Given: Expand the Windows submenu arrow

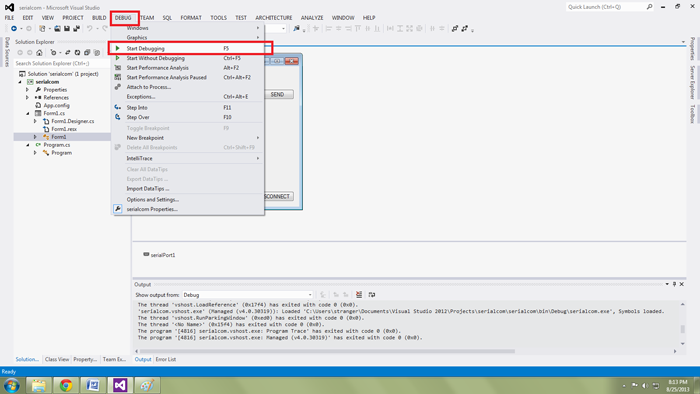Looking at the screenshot, I should click(258, 28).
